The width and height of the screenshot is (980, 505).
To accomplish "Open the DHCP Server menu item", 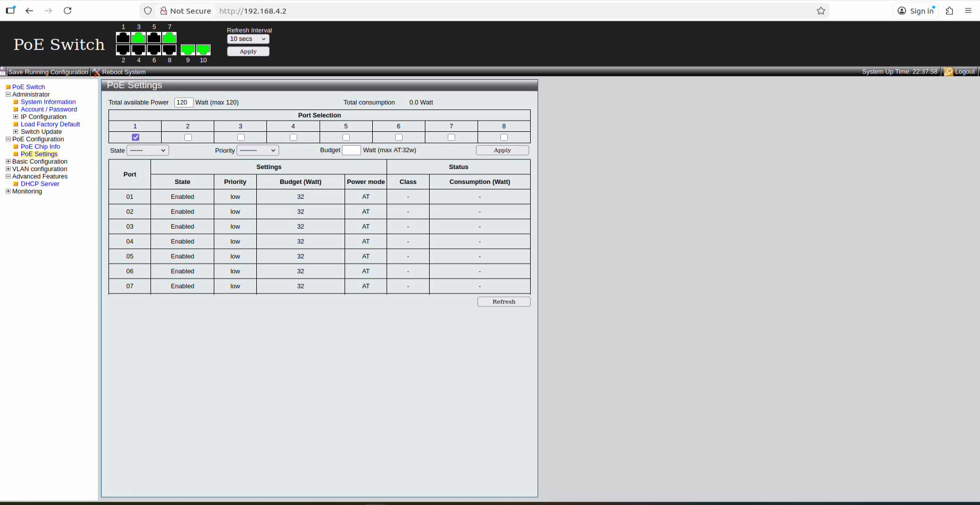I will (40, 184).
